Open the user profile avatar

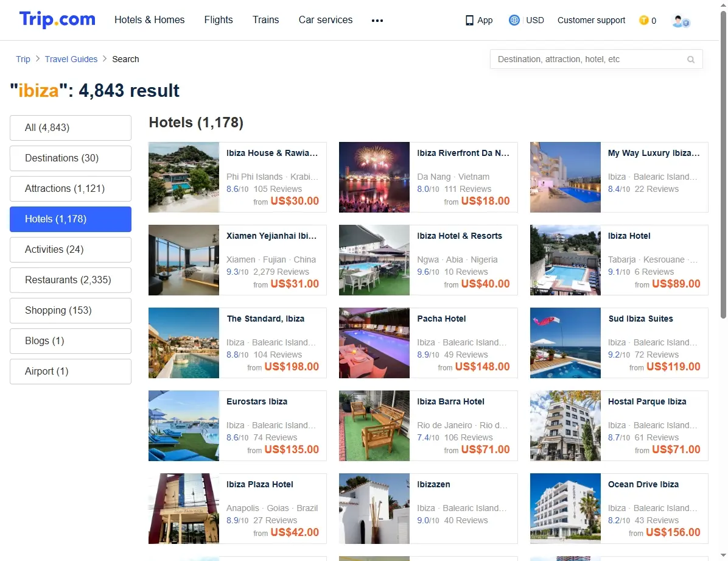tap(681, 21)
